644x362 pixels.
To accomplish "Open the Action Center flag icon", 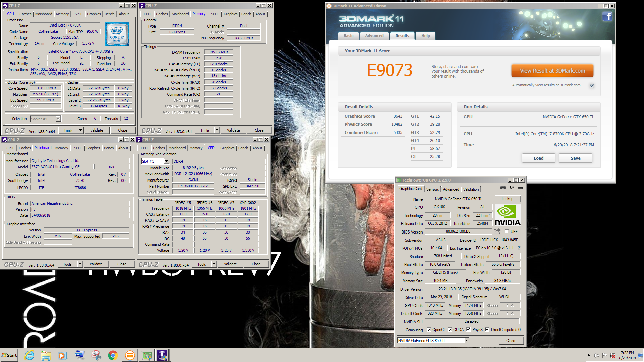I will [x=604, y=355].
